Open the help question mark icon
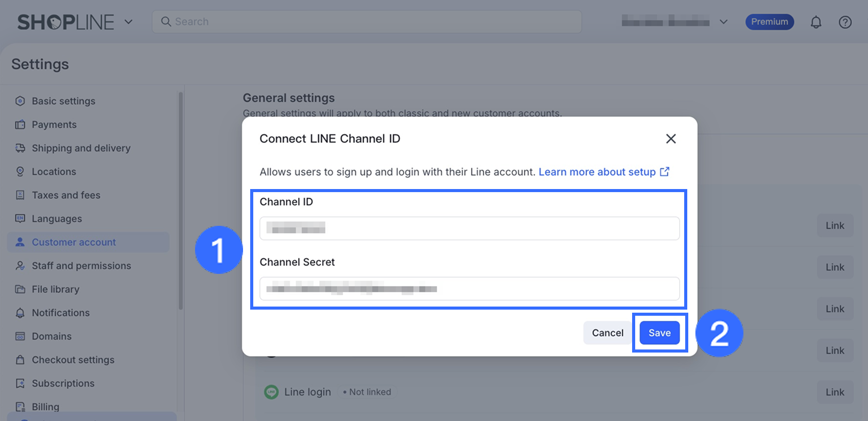The image size is (868, 421). (845, 22)
